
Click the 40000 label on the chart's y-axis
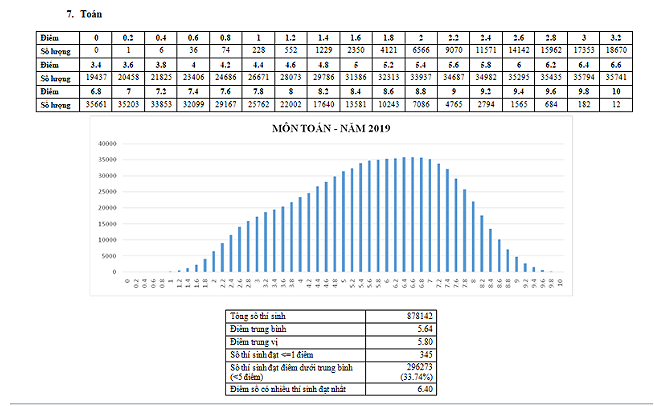[109, 143]
